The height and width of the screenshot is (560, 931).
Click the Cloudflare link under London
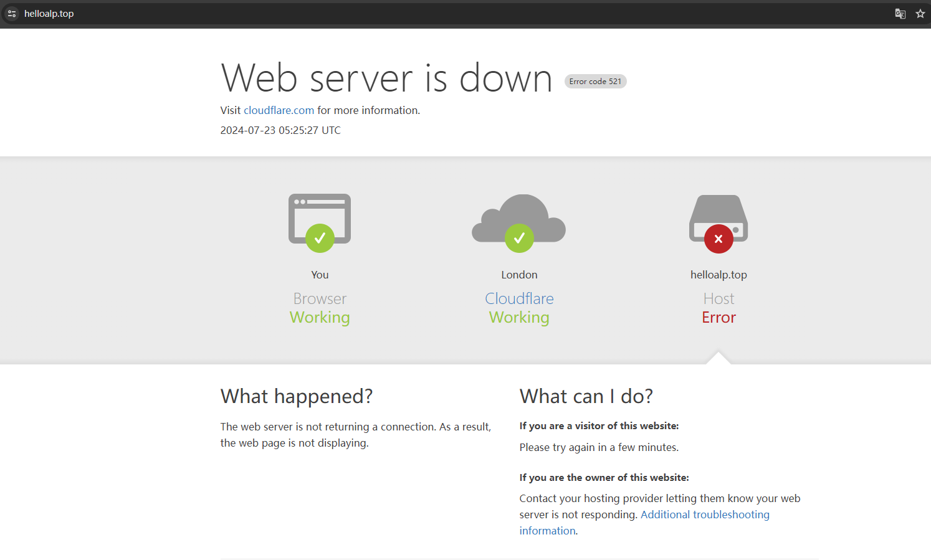[x=519, y=298]
